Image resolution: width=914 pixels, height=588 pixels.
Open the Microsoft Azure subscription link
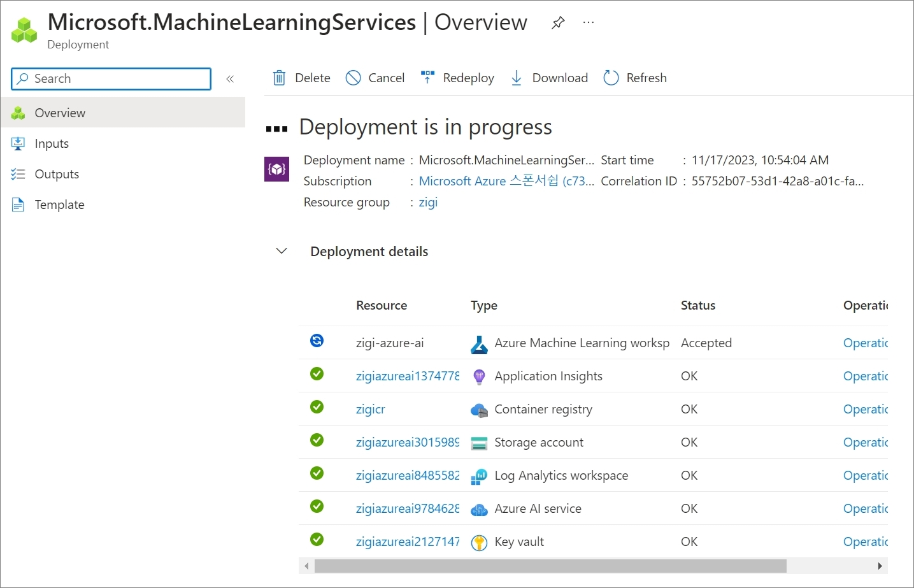506,181
